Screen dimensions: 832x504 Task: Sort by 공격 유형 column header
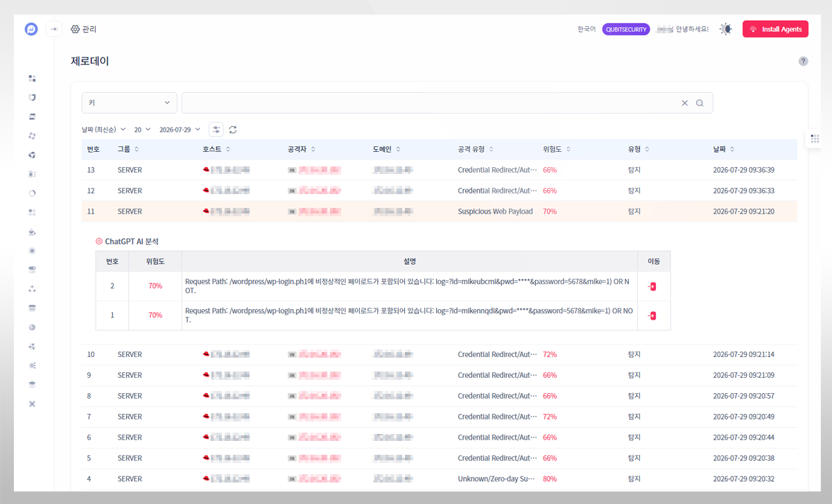pyautogui.click(x=476, y=149)
